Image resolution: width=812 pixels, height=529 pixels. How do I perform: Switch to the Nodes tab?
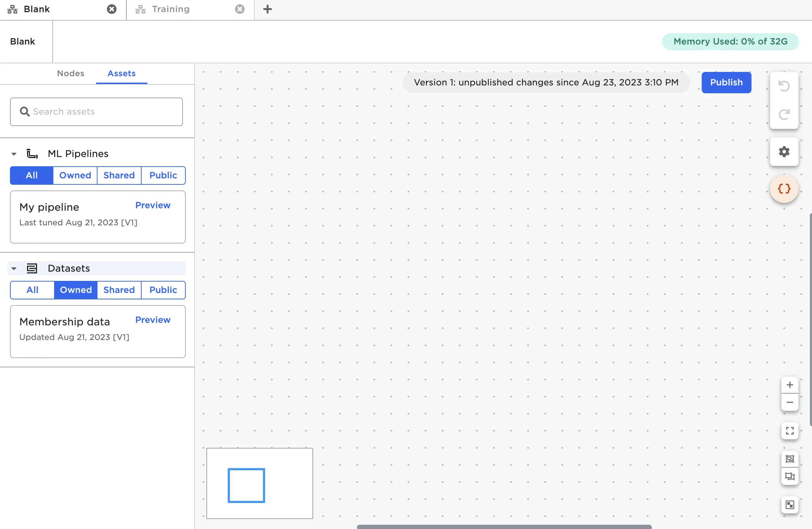click(x=70, y=73)
